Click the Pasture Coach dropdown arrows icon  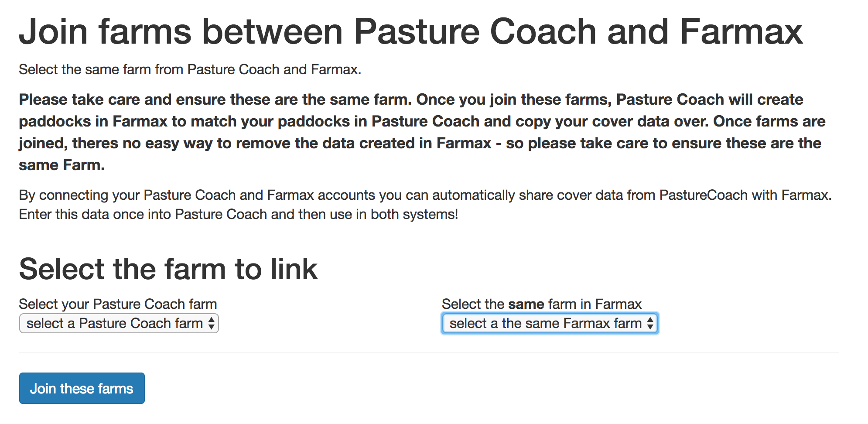point(212,324)
